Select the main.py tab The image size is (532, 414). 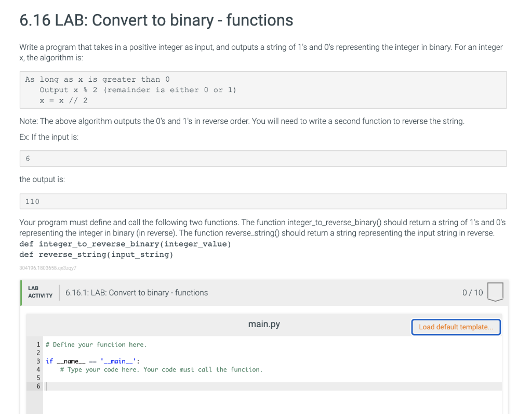click(x=263, y=323)
